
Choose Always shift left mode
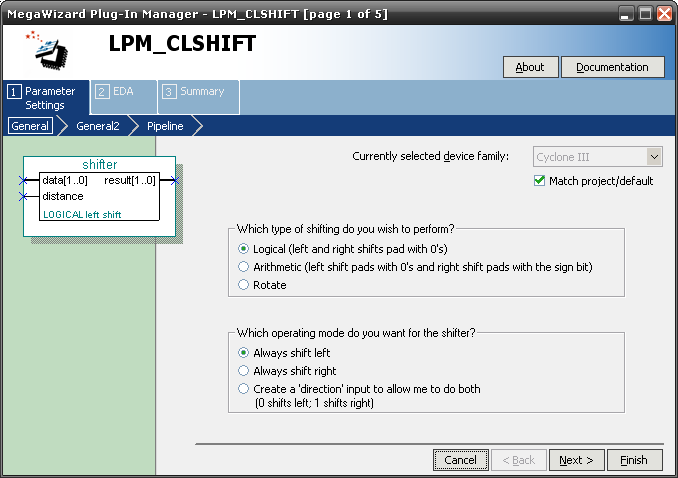point(243,353)
